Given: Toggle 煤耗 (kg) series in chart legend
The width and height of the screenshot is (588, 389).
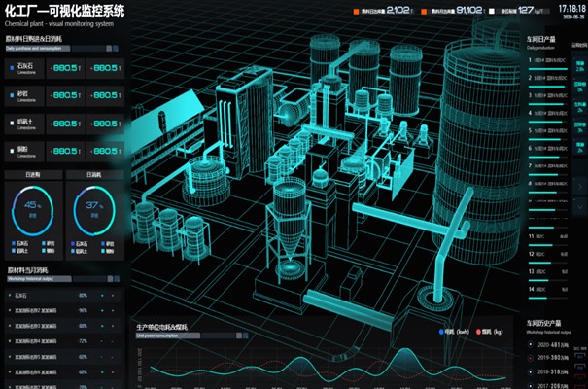Looking at the screenshot, I should (x=490, y=332).
